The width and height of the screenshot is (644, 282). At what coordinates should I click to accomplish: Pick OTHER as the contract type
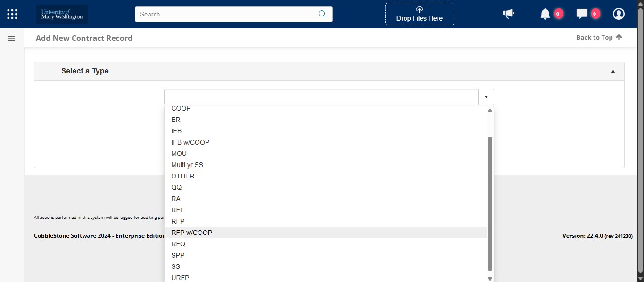pos(183,176)
